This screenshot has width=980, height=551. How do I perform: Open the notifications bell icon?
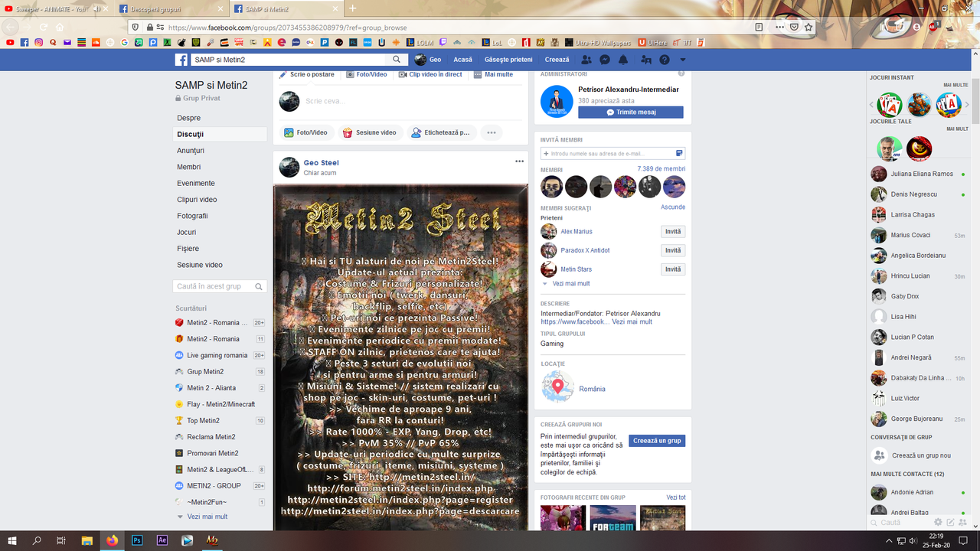[623, 60]
